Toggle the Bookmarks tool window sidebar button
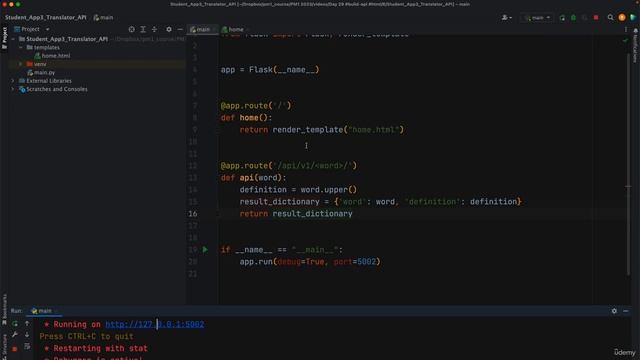 pyautogui.click(x=4, y=309)
